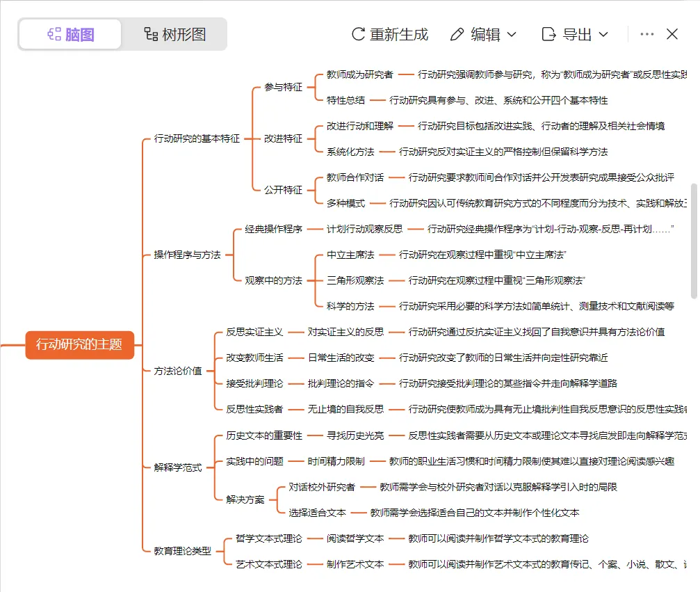The image size is (700, 592).
Task: Select the node 制作艺术文本
Action: 355,565
